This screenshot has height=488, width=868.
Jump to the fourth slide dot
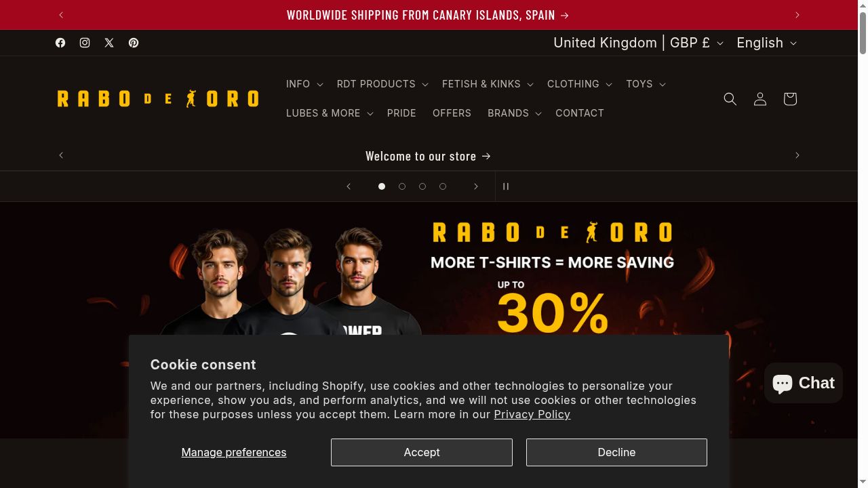(x=443, y=186)
